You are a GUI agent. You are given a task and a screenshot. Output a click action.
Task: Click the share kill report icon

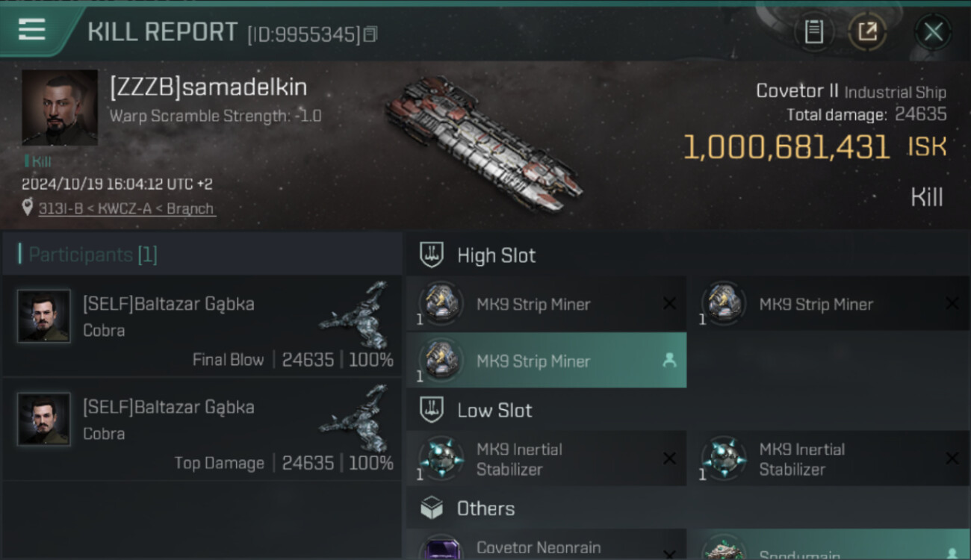[866, 31]
